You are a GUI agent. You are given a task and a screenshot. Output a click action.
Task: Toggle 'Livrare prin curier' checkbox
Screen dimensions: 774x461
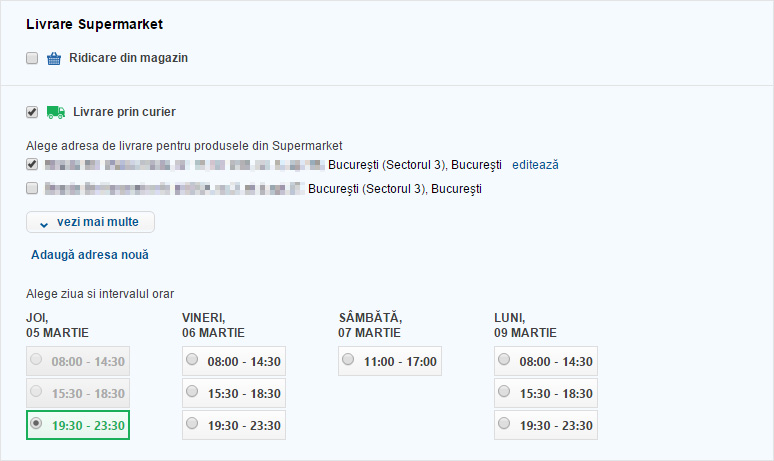pyautogui.click(x=32, y=112)
